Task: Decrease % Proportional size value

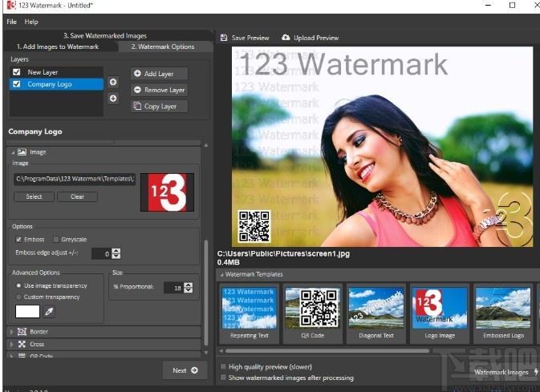Action: pos(189,290)
